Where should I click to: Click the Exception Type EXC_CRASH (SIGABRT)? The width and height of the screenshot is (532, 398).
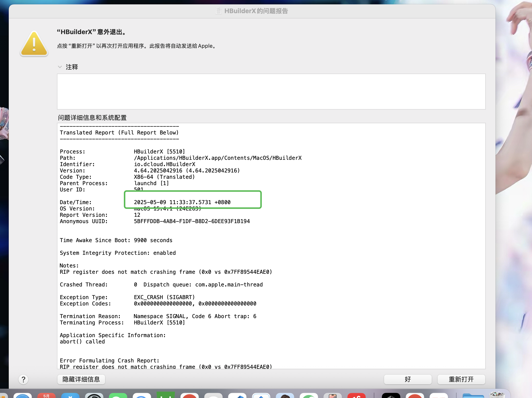tap(164, 297)
